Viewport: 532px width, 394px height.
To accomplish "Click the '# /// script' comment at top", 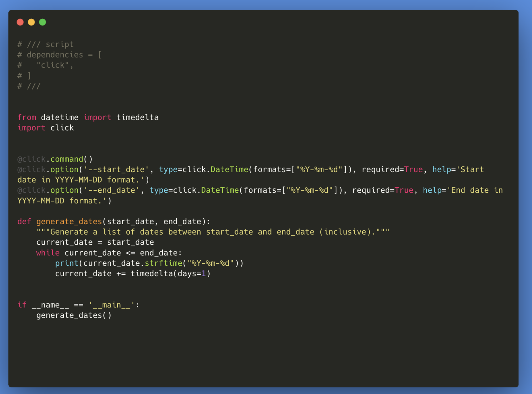I will point(45,44).
